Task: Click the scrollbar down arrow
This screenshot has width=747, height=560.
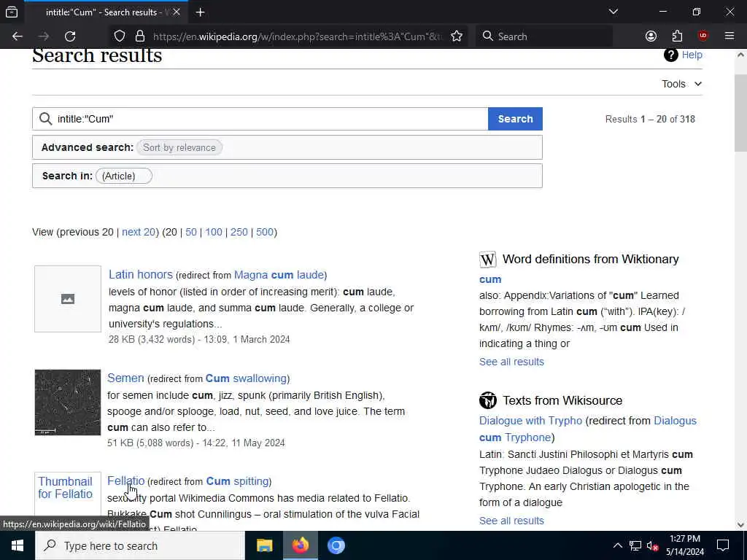Action: coord(740,525)
